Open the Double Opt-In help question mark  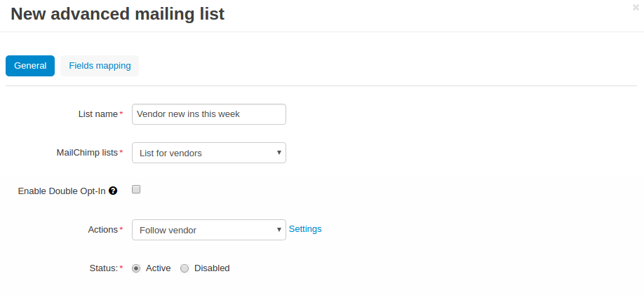click(114, 191)
